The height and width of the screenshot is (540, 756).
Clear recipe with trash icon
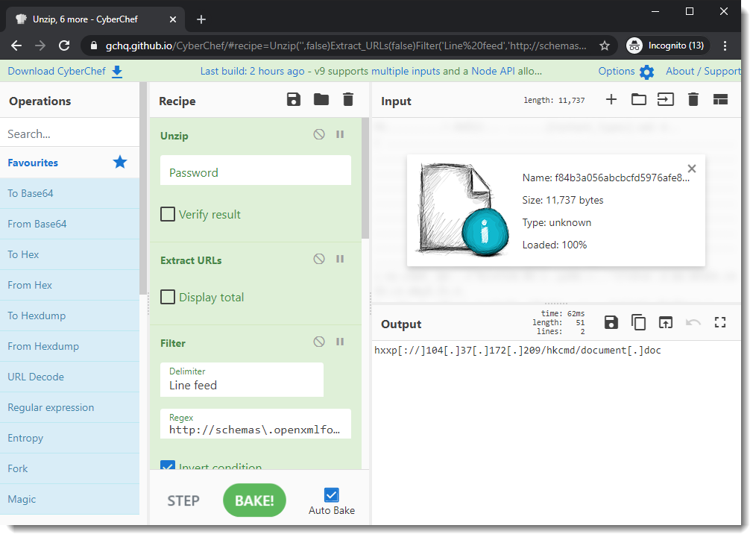tap(348, 100)
